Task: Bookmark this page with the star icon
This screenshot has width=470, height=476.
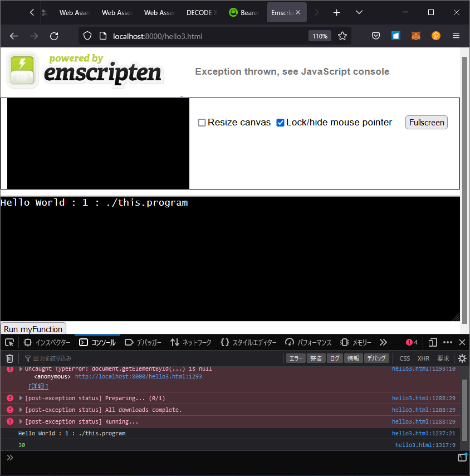Action: click(342, 36)
